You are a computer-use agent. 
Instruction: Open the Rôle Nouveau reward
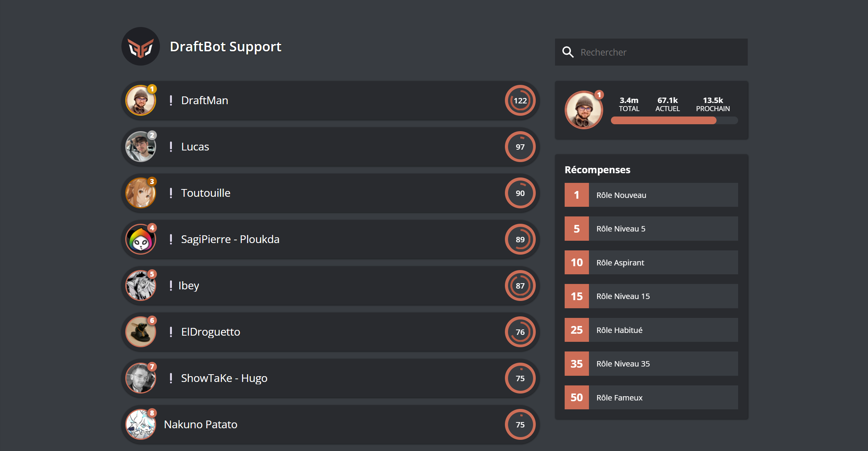pos(651,195)
